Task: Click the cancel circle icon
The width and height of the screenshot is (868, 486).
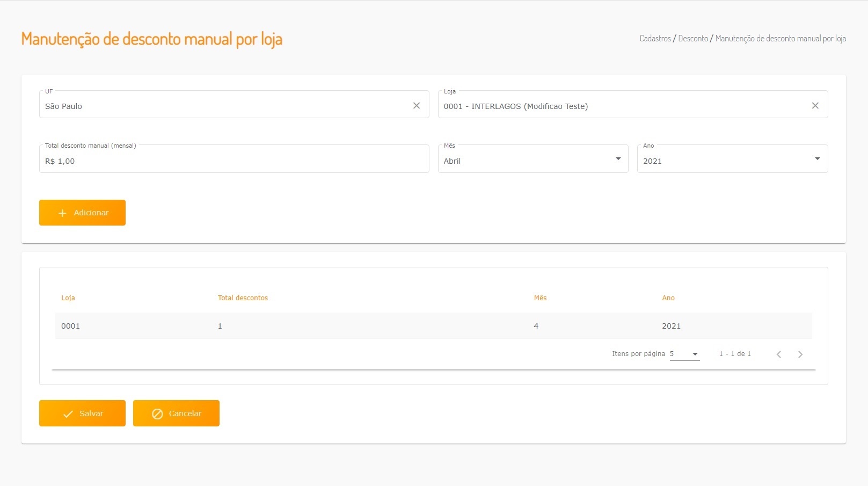Action: pos(157,414)
